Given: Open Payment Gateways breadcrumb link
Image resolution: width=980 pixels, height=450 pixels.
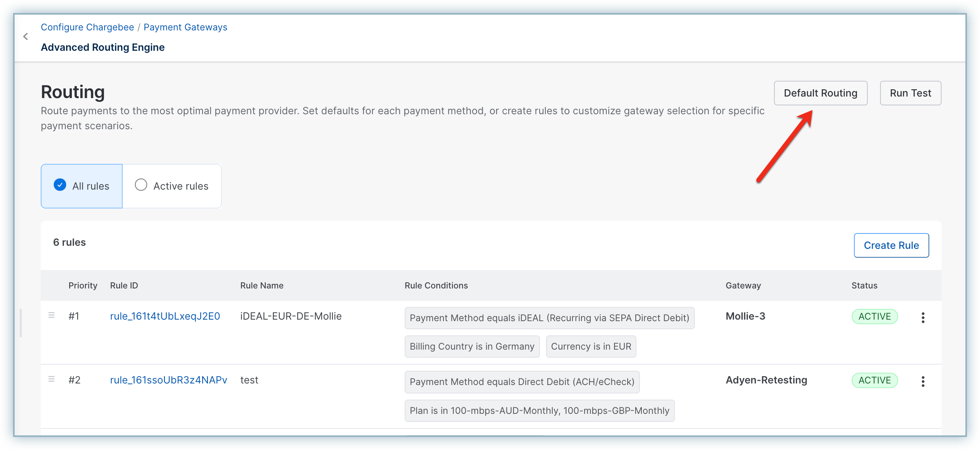Looking at the screenshot, I should click(x=185, y=27).
